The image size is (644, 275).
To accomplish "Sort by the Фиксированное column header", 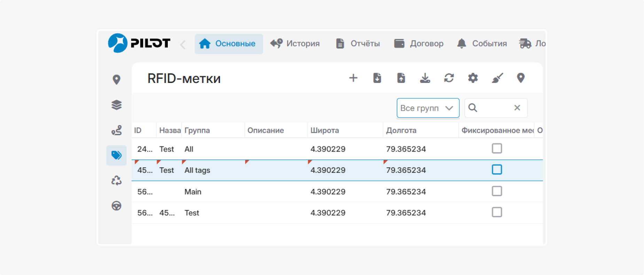I will pyautogui.click(x=496, y=130).
